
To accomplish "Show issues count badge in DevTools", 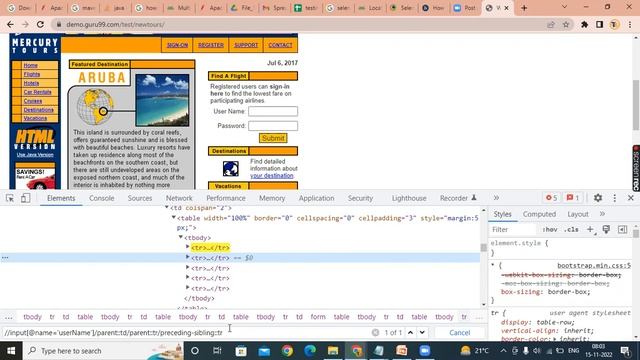I will [x=573, y=198].
